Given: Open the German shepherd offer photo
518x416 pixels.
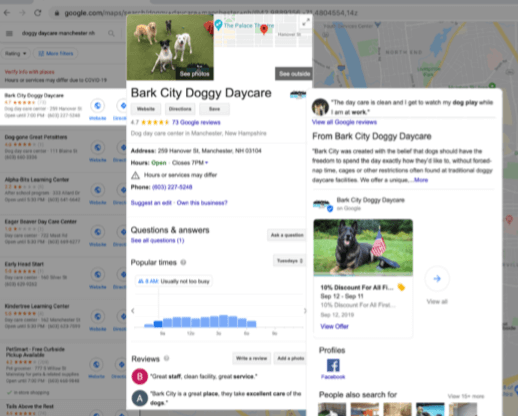Looking at the screenshot, I should click(363, 248).
